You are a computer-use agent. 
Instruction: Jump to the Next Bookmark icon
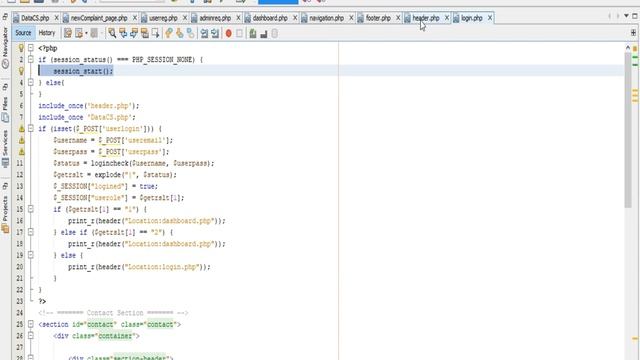click(180, 33)
